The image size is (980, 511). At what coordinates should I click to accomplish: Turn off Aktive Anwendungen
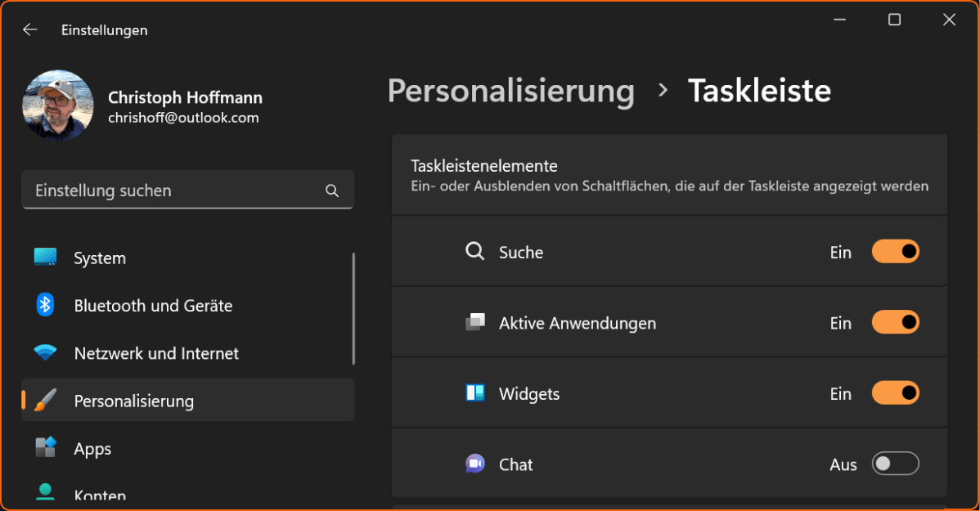895,322
